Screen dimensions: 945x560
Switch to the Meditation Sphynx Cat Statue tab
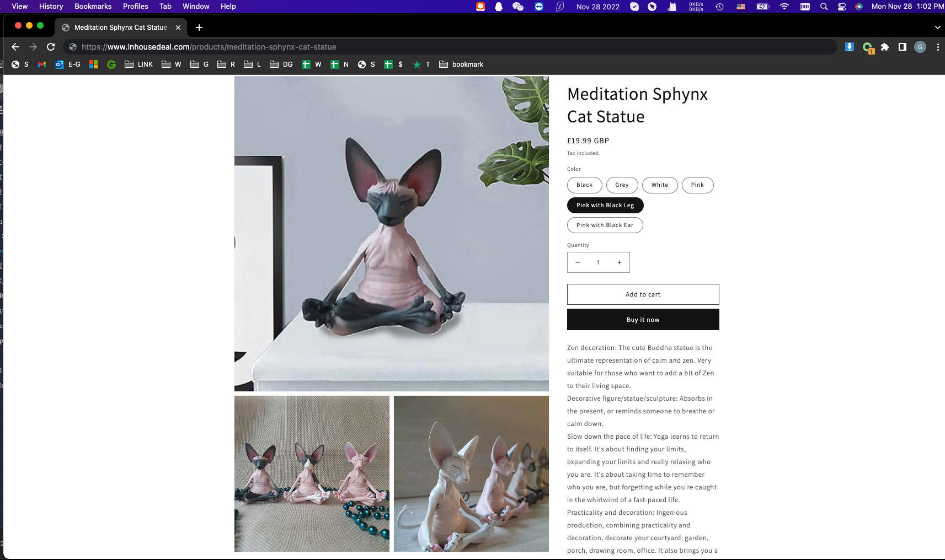click(116, 27)
